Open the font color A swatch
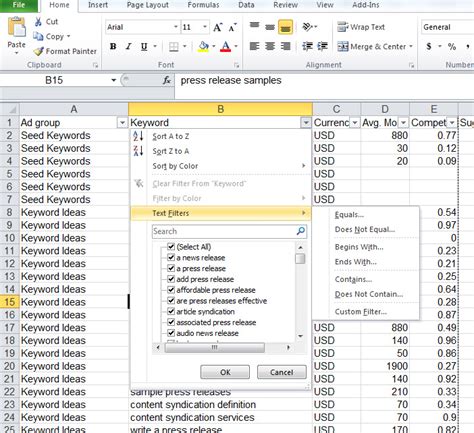The image size is (474, 433). tap(226, 46)
